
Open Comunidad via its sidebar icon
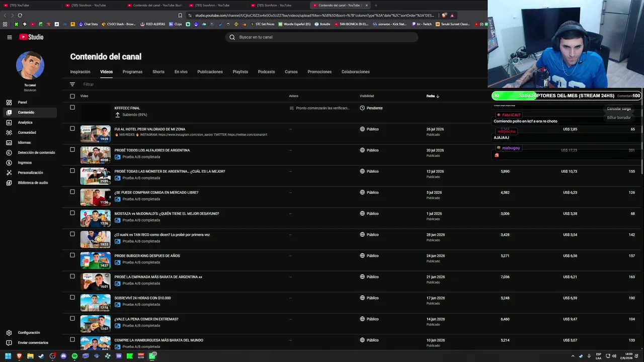(9, 133)
